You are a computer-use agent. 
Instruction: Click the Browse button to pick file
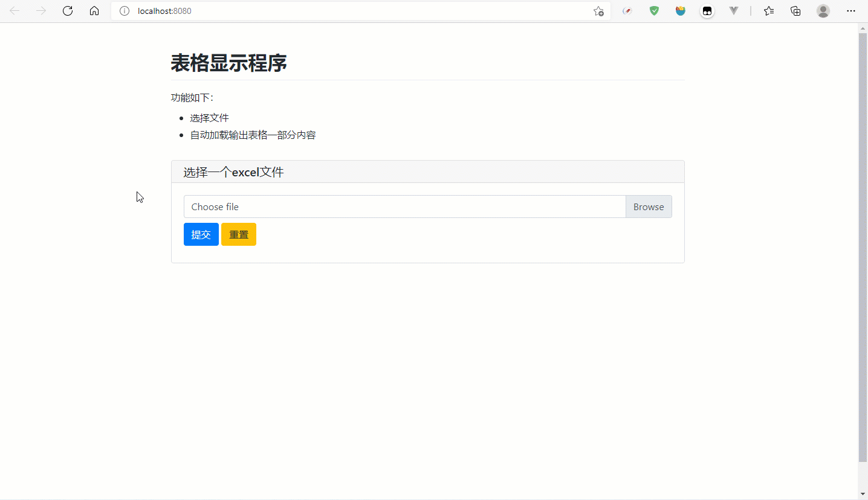tap(649, 207)
